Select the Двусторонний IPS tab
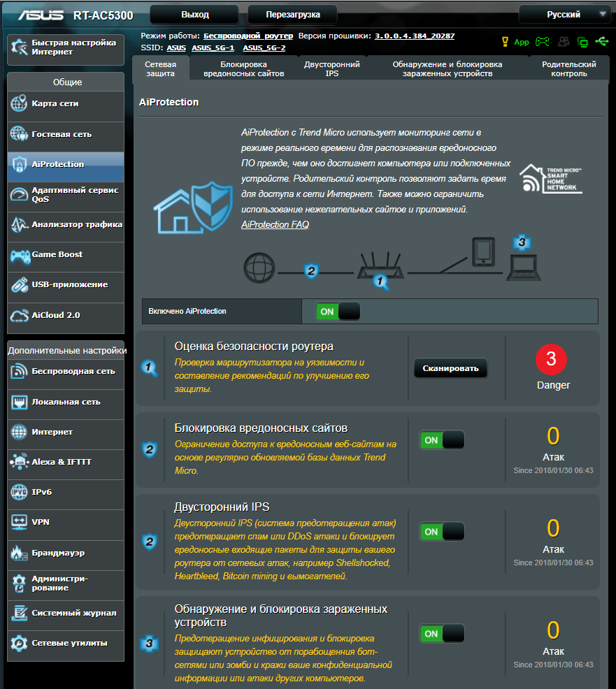Screen dimensions: 616x689 (x=331, y=68)
